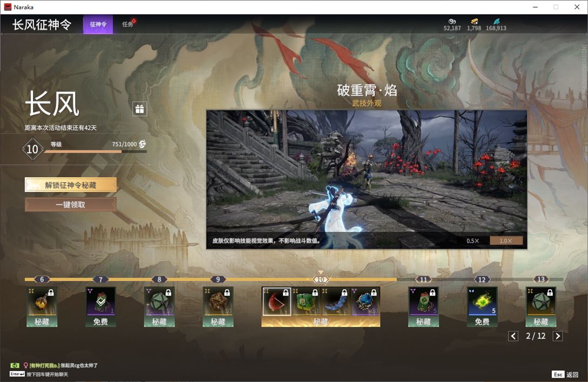Select the blue orb reward at level 10
This screenshot has height=382, width=588.
(x=365, y=301)
